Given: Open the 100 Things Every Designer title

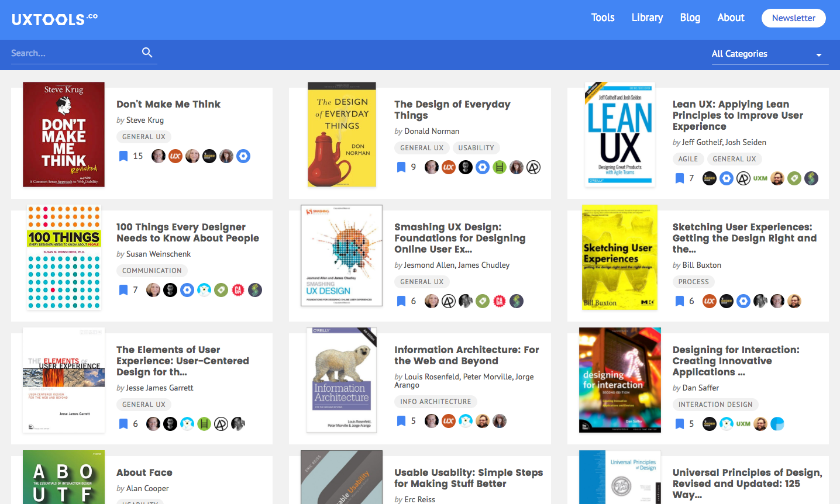Looking at the screenshot, I should 188,232.
